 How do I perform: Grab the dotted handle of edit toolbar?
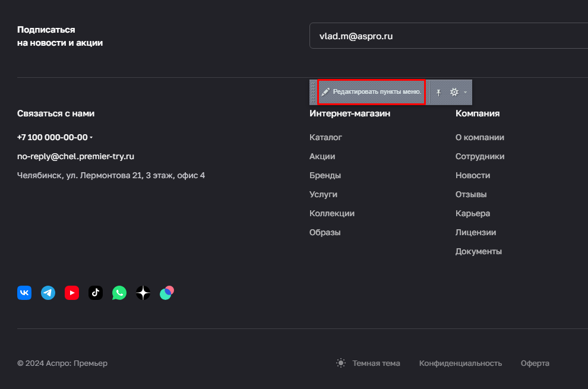click(313, 92)
